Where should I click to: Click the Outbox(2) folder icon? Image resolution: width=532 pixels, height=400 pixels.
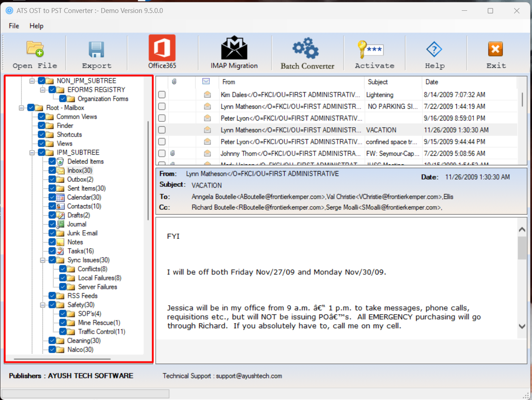tap(60, 180)
